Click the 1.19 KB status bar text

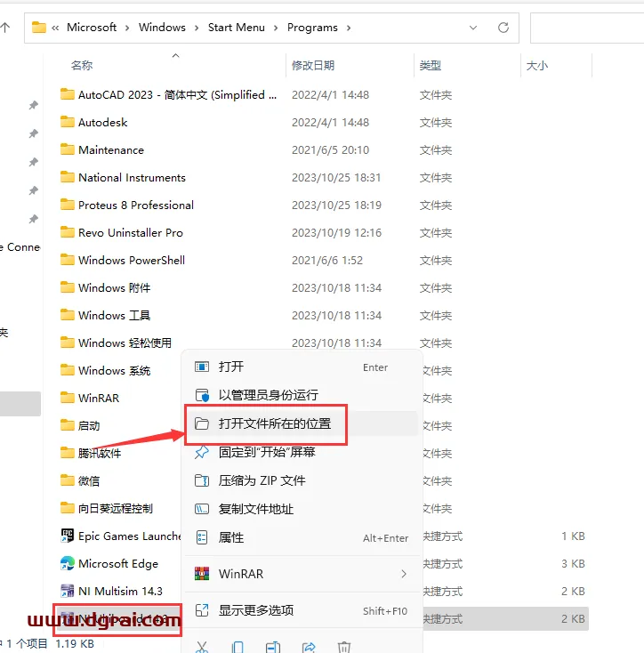(x=75, y=644)
